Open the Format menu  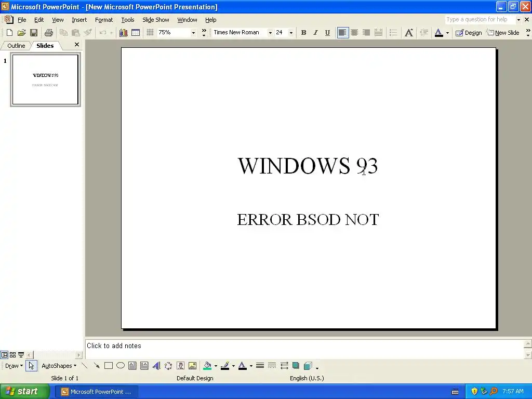point(104,20)
